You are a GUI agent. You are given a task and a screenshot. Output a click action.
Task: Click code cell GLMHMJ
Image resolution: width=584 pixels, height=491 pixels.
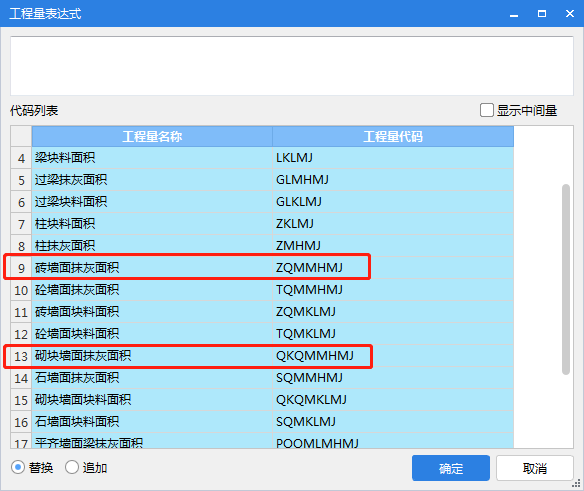pos(393,180)
